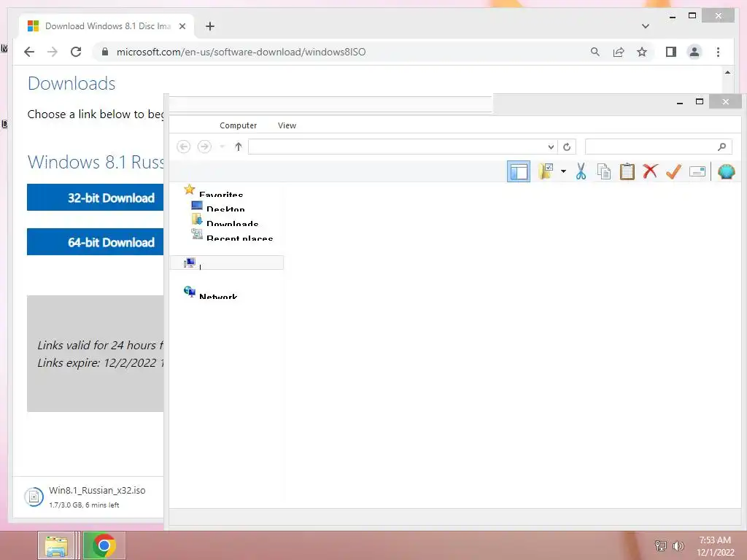Open a new Chrome tab
This screenshot has height=560, width=747.
[x=209, y=26]
